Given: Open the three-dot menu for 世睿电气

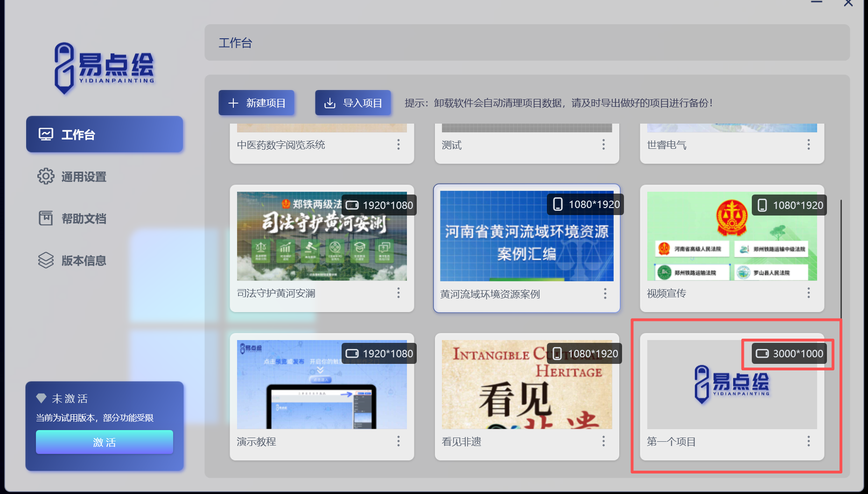Looking at the screenshot, I should (809, 145).
